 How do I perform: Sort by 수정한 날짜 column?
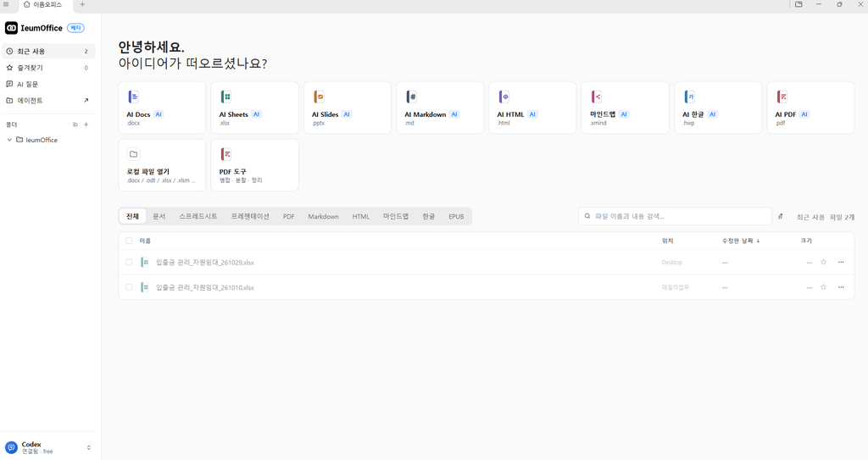pyautogui.click(x=741, y=241)
